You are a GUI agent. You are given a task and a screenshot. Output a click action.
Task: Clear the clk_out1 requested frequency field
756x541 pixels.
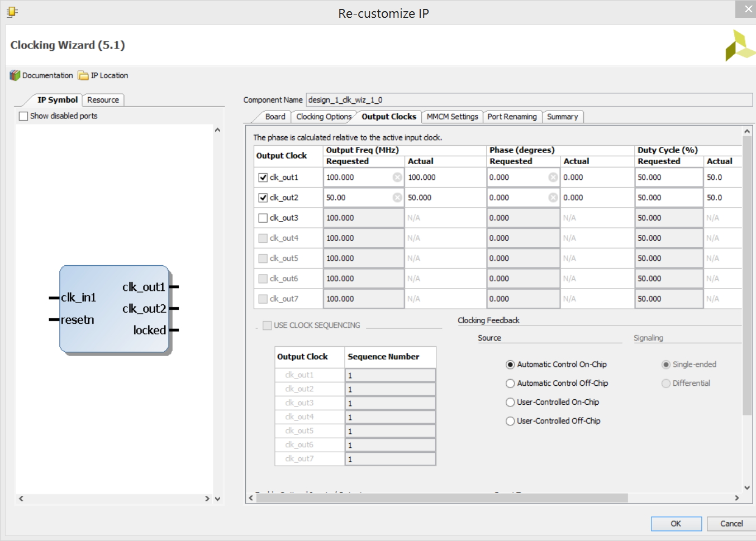pos(397,178)
